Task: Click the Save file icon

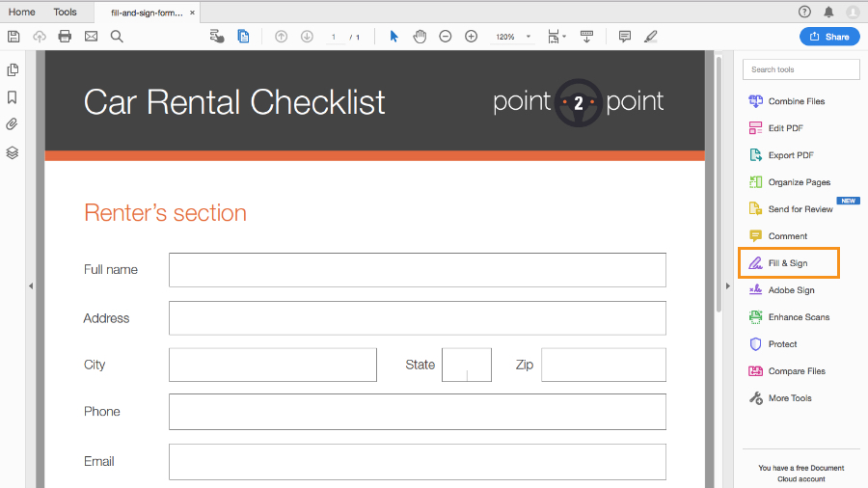Action: tap(14, 37)
